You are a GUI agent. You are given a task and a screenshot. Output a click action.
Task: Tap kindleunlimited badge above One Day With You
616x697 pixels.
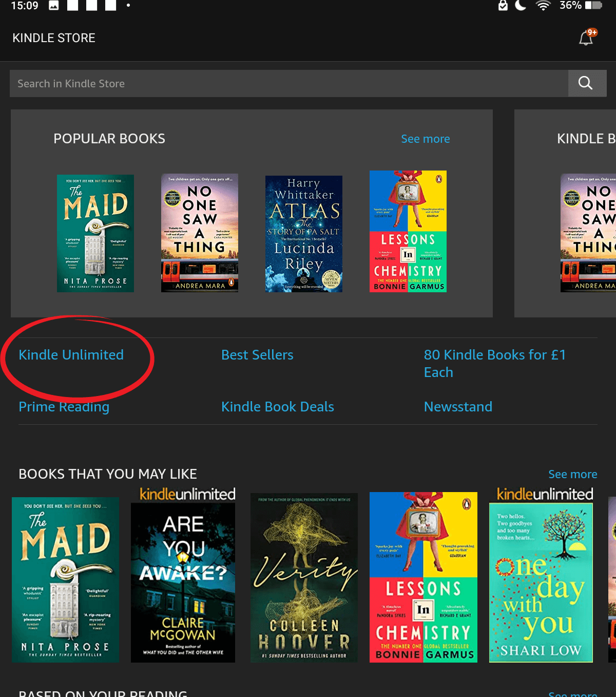[545, 494]
